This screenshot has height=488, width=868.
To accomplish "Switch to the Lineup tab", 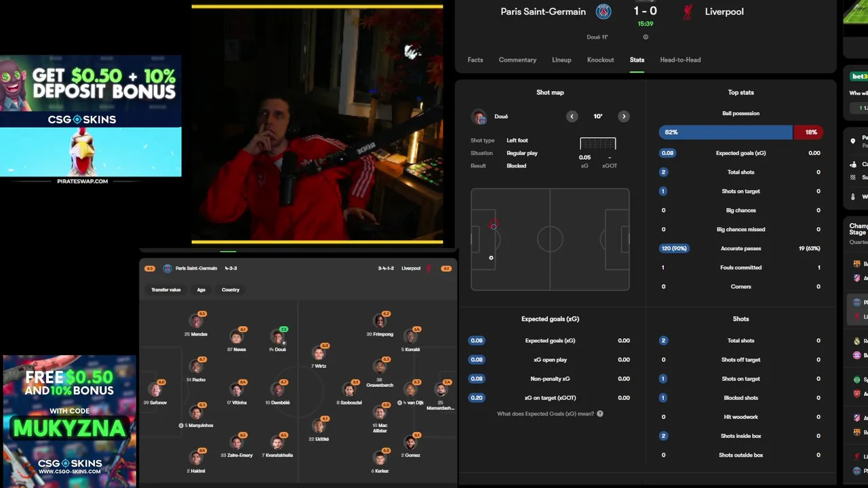I will click(x=561, y=60).
